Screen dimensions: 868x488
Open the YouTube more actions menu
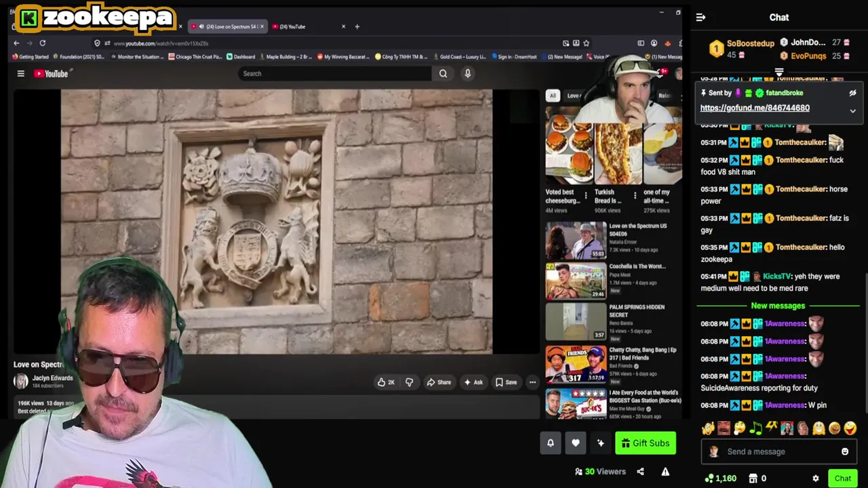(x=532, y=382)
